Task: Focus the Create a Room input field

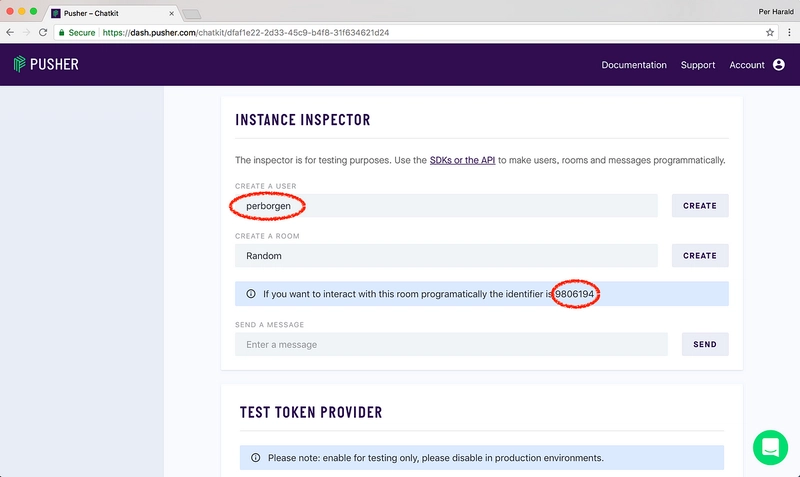Action: click(x=446, y=256)
